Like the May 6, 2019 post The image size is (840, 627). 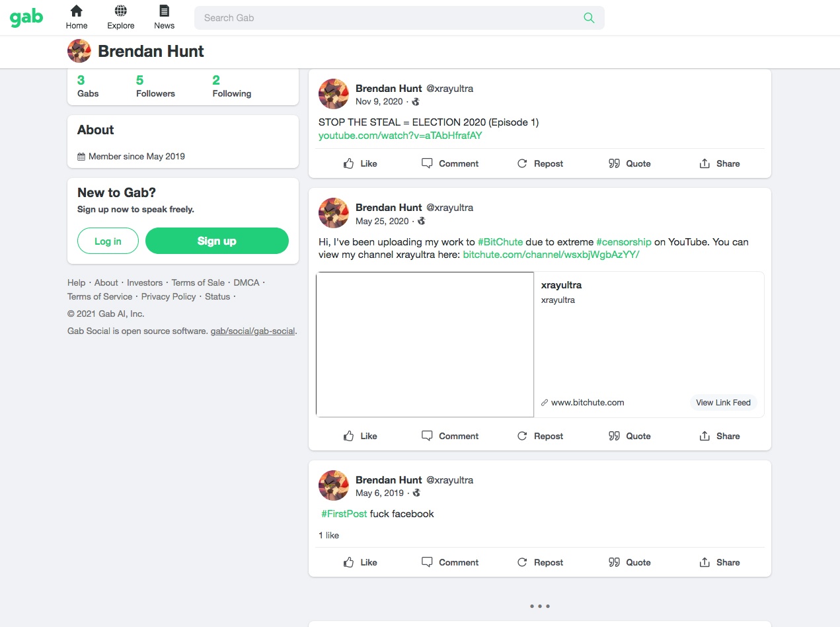(x=360, y=562)
